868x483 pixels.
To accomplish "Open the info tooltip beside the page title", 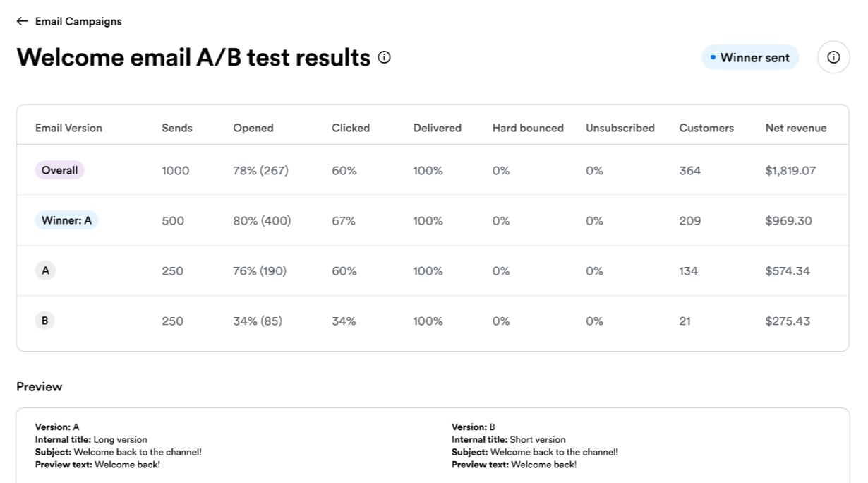I will [x=384, y=57].
